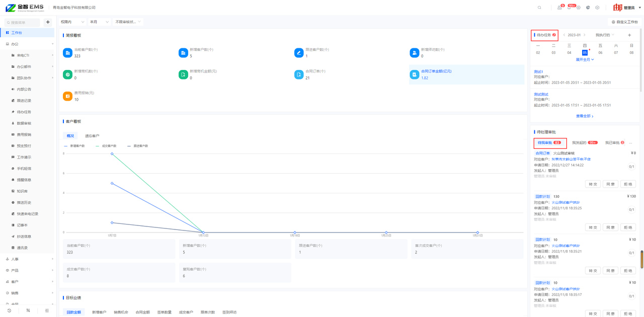644x317 pixels.
Task: Open the 管理员 user account dropdown
Action: pos(627,8)
